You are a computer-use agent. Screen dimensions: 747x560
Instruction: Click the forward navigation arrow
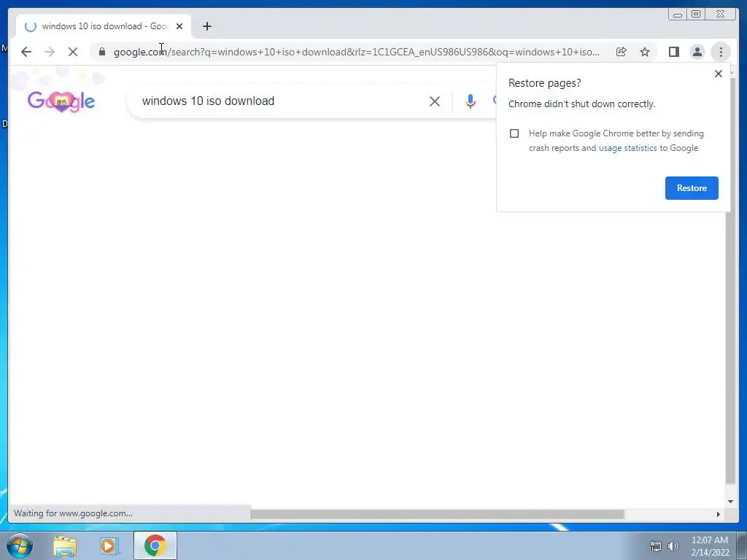pyautogui.click(x=50, y=52)
